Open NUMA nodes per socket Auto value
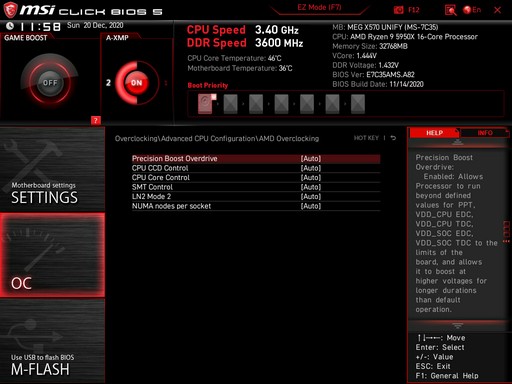The height and width of the screenshot is (384, 512). coord(311,206)
